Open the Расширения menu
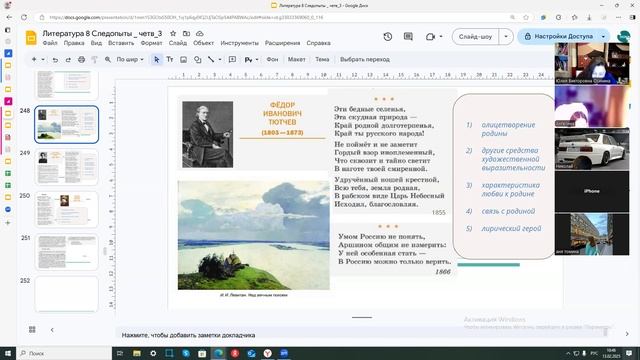640x360 pixels. point(282,43)
